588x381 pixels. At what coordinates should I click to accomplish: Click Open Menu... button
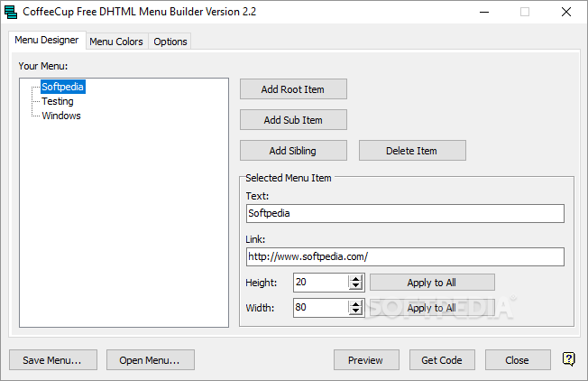(x=151, y=360)
